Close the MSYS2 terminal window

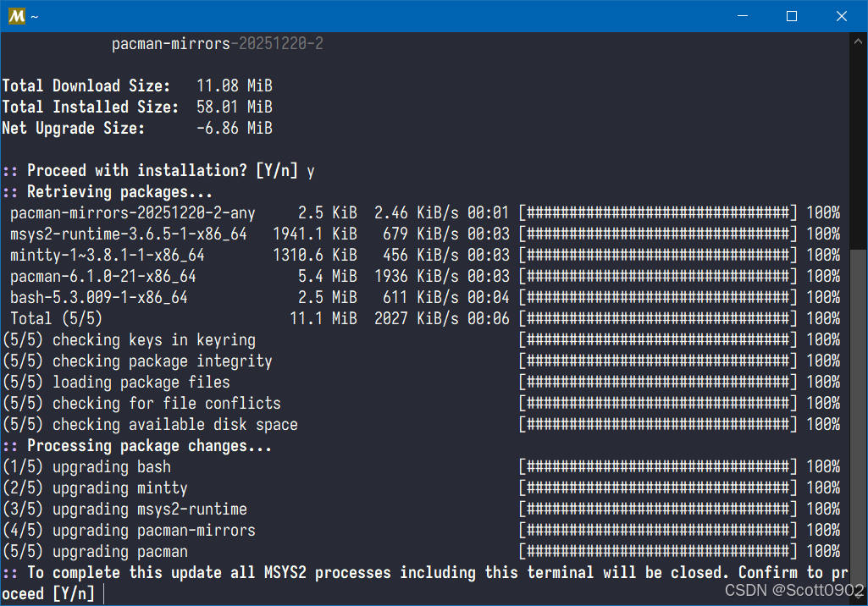842,16
